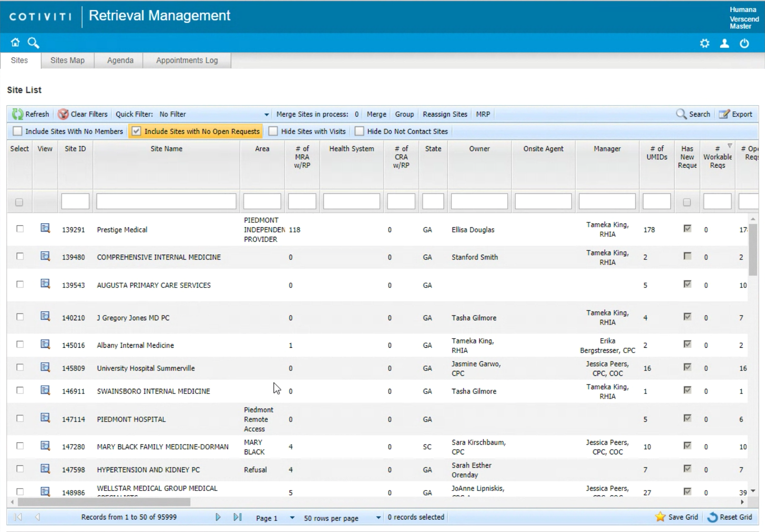Open grid Search tool
765x532 pixels.
693,114
